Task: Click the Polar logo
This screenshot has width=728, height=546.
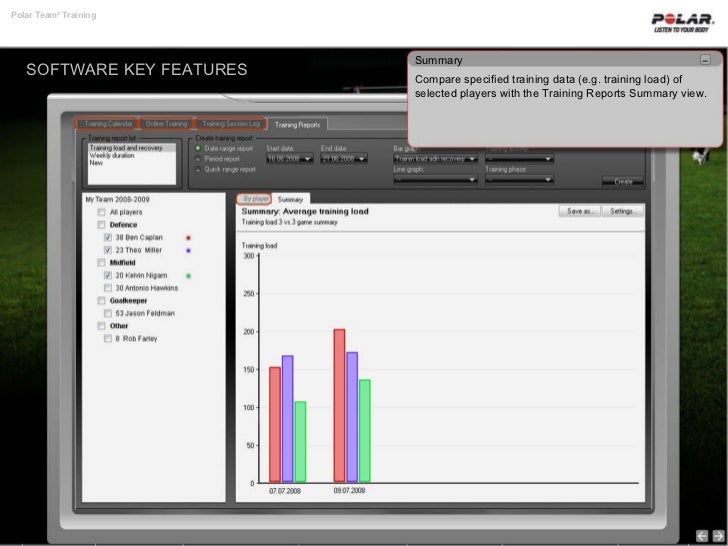Action: point(682,22)
